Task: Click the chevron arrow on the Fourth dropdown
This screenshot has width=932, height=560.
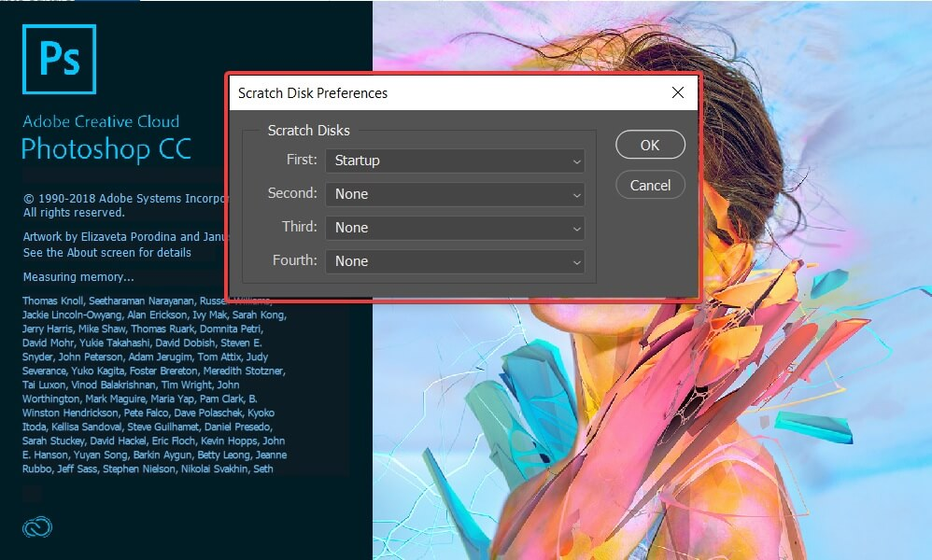Action: [x=576, y=260]
